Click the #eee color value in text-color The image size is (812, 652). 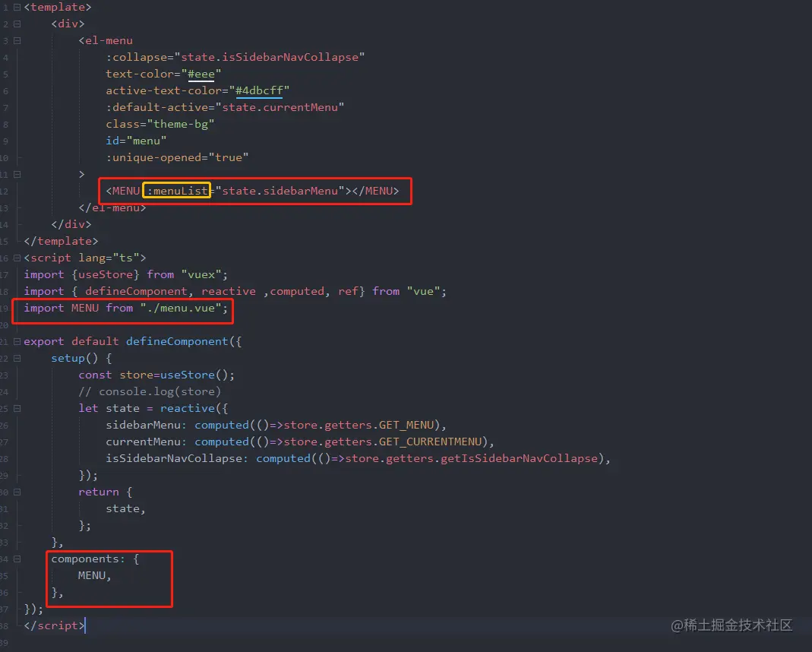(201, 74)
